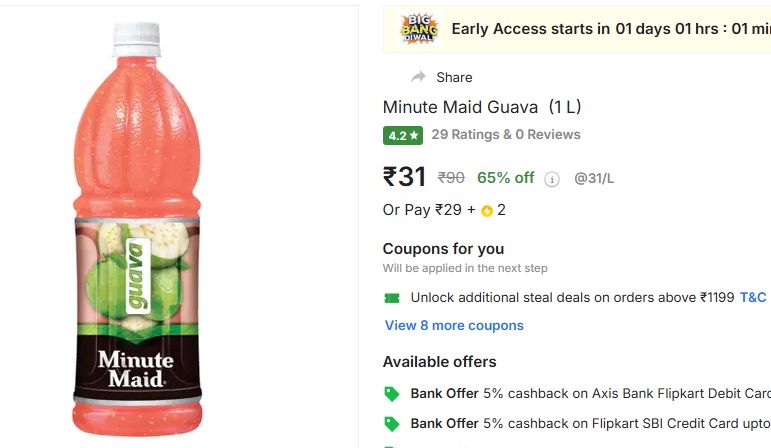Expand the View 8 more coupons link
Screen dimensions: 771x448
click(454, 326)
